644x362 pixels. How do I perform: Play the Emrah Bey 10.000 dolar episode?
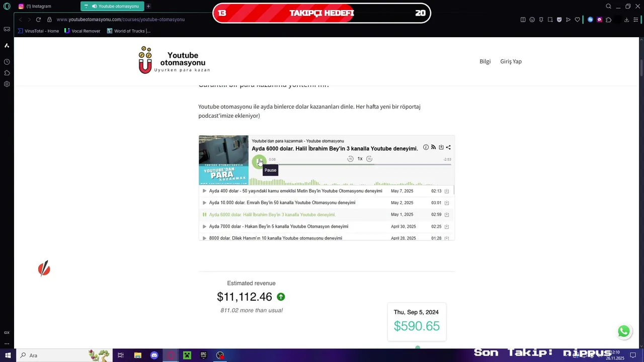click(x=204, y=203)
